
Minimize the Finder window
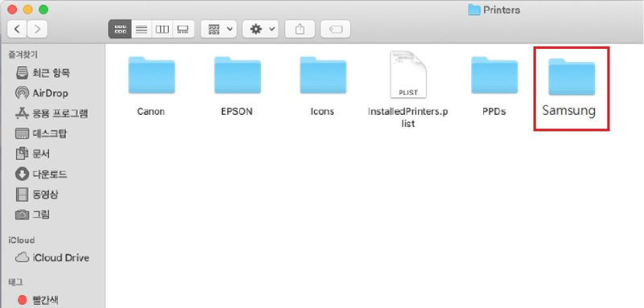click(28, 10)
